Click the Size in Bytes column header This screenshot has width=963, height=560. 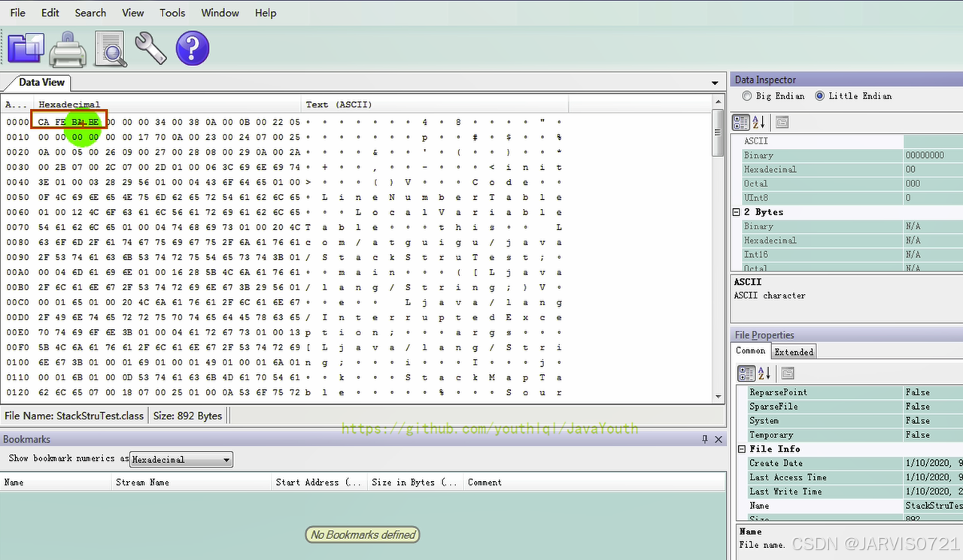415,483
